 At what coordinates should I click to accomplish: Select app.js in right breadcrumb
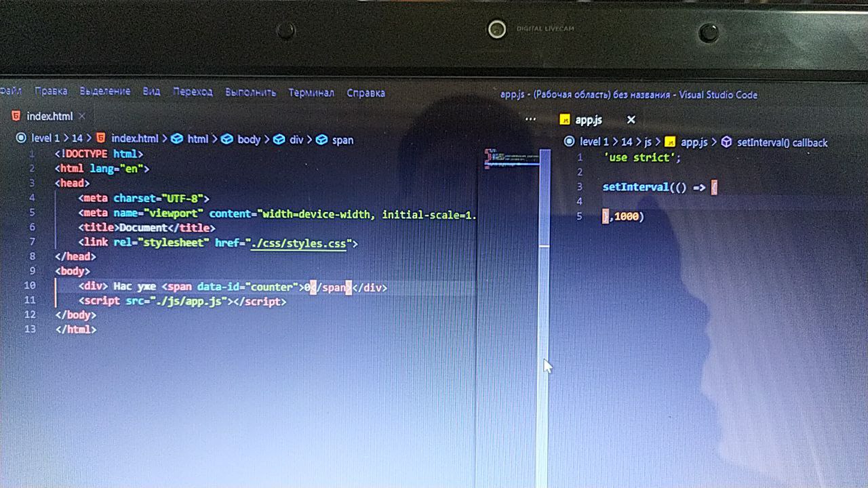tap(694, 142)
